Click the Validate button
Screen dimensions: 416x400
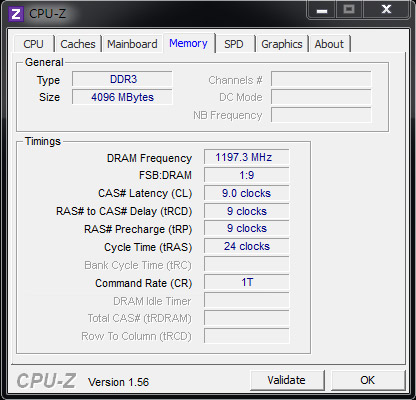pos(287,380)
